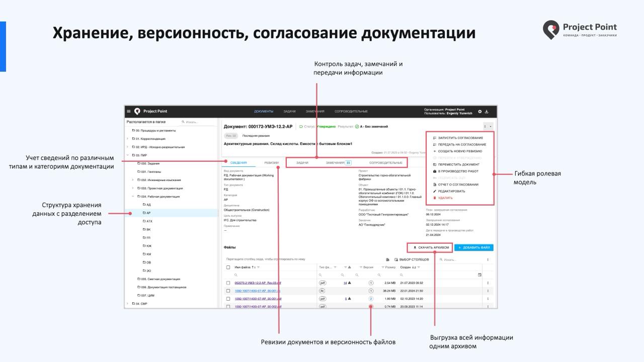Click the 'Редактировать' pencil icon

click(434, 191)
